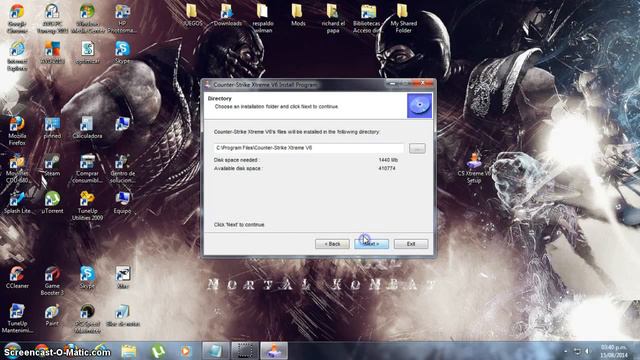
Task: Click the installer disc icon in header
Action: tap(419, 106)
